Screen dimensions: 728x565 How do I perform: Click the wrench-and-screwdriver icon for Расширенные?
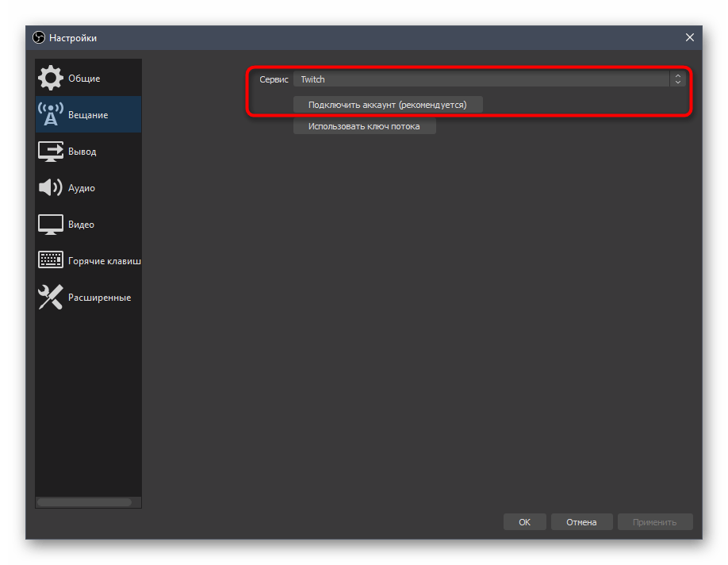(x=51, y=298)
